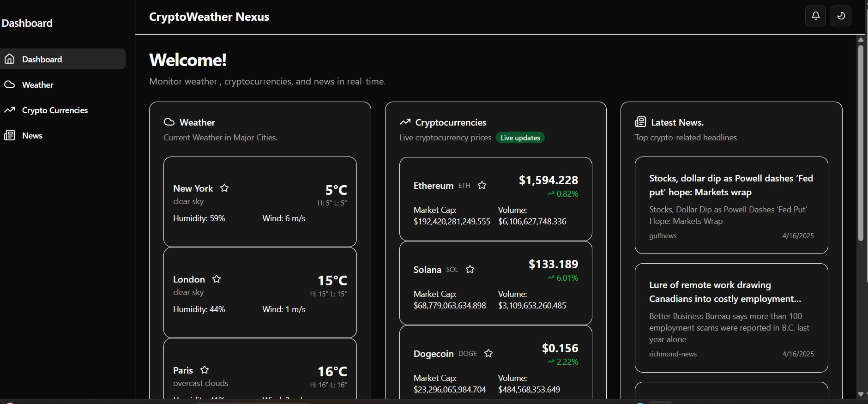Click the home icon in the sidebar

(10, 59)
